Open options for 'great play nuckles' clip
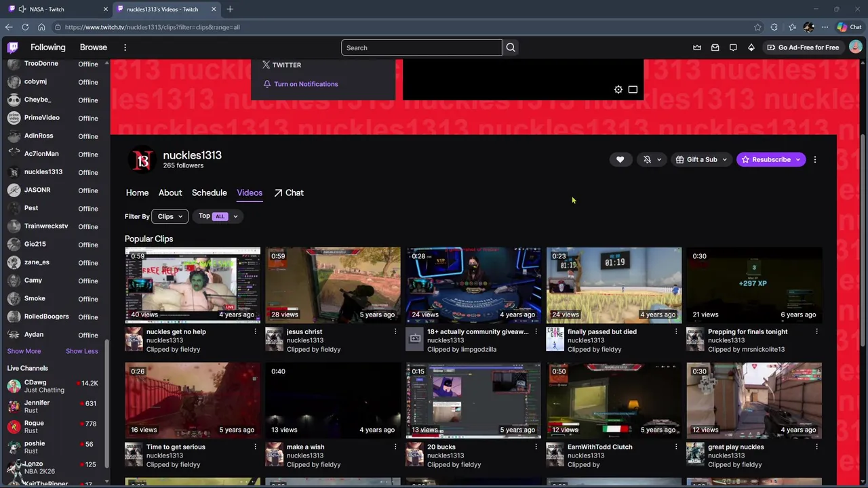 816,447
